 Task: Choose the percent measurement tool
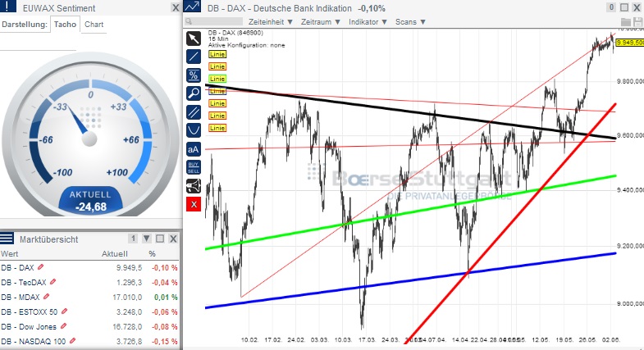[194, 75]
